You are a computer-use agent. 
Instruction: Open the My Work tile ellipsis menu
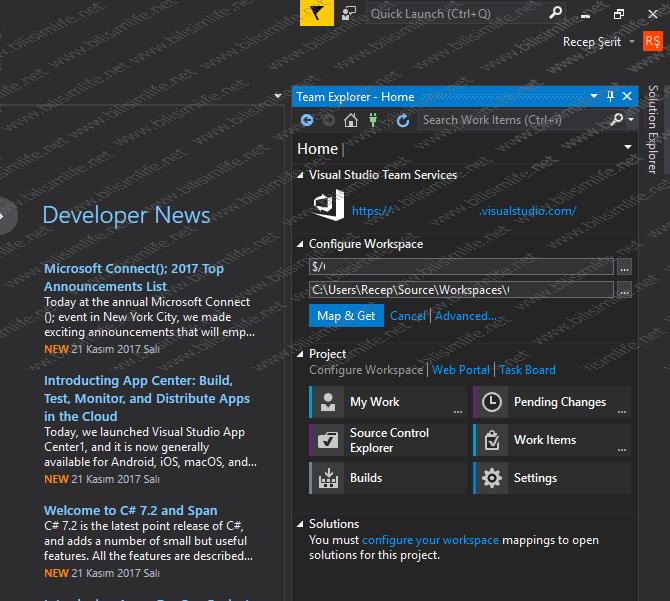pyautogui.click(x=458, y=412)
